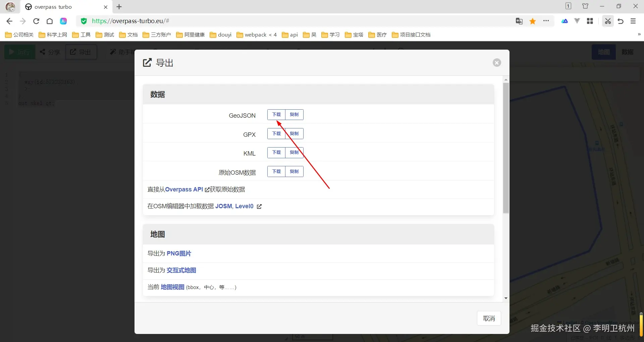Open the douyi bookmark folder
The height and width of the screenshot is (342, 644).
coord(221,35)
